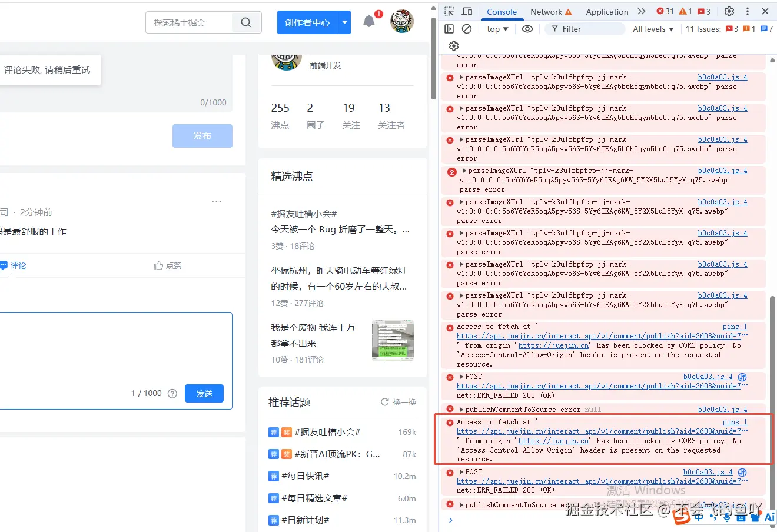
Task: Click the AI assistance icon on the upper POST error
Action: click(742, 377)
